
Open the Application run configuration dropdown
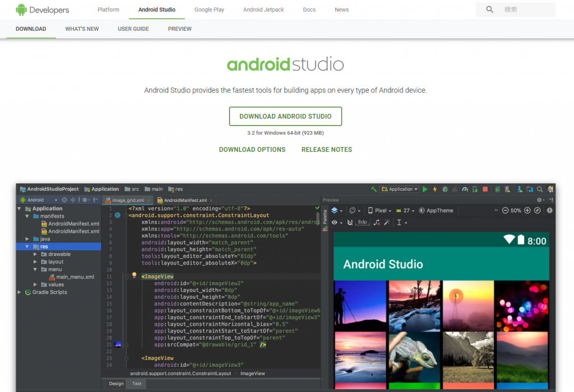399,189
